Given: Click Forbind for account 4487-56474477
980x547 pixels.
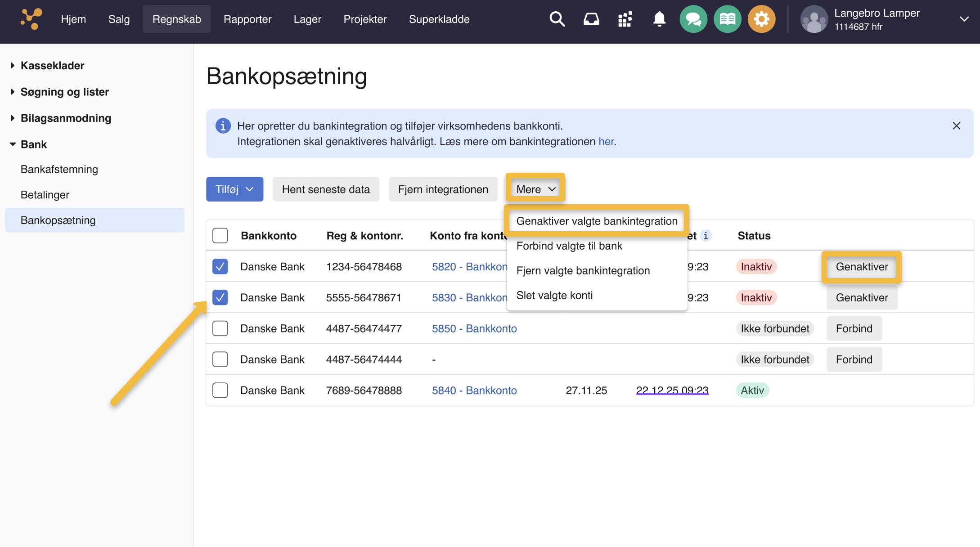Looking at the screenshot, I should (854, 328).
